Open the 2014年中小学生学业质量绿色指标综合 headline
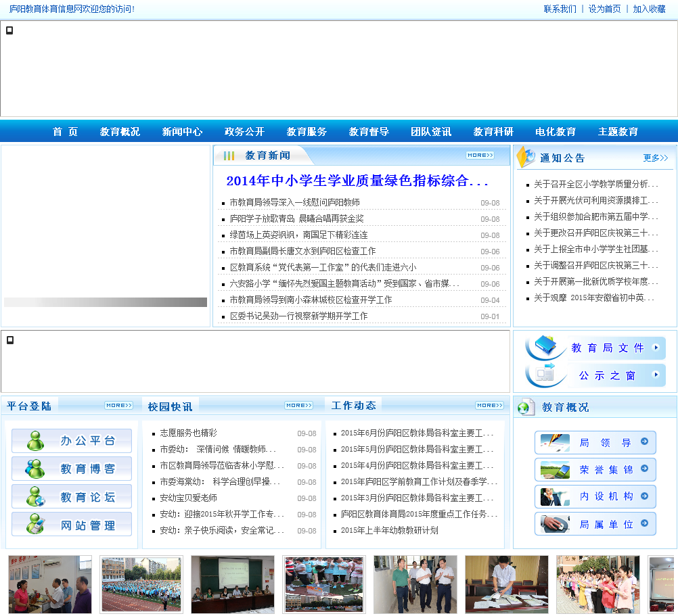This screenshot has height=616, width=678. (357, 181)
